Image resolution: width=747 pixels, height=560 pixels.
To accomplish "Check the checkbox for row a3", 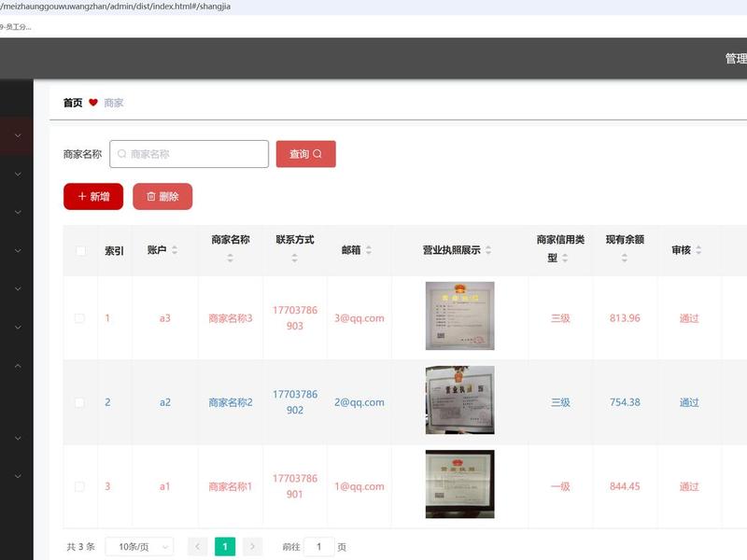I will (x=79, y=318).
